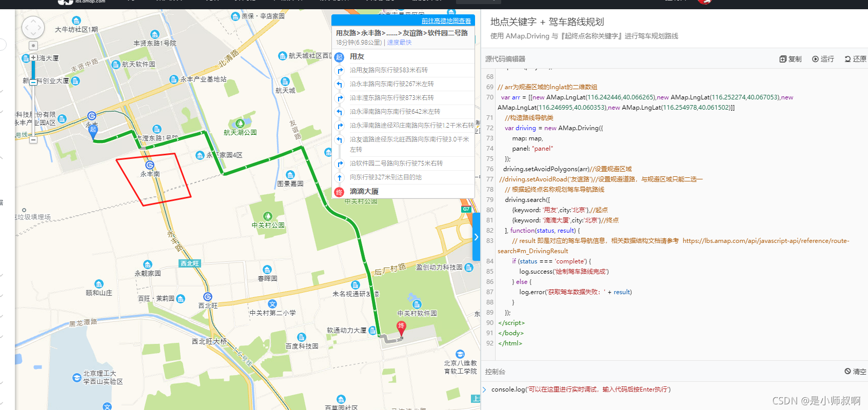Collapse the code panel with blue arrow
This screenshot has width=868, height=410.
(476, 237)
